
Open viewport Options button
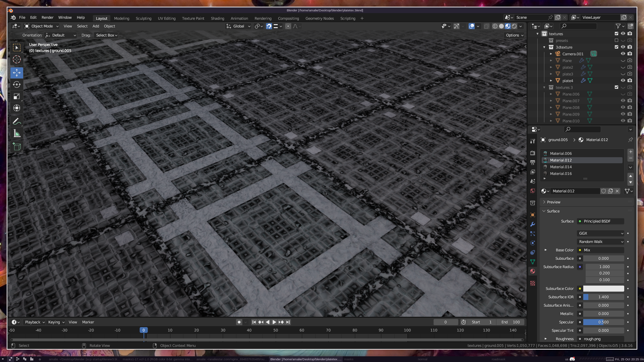[515, 35]
